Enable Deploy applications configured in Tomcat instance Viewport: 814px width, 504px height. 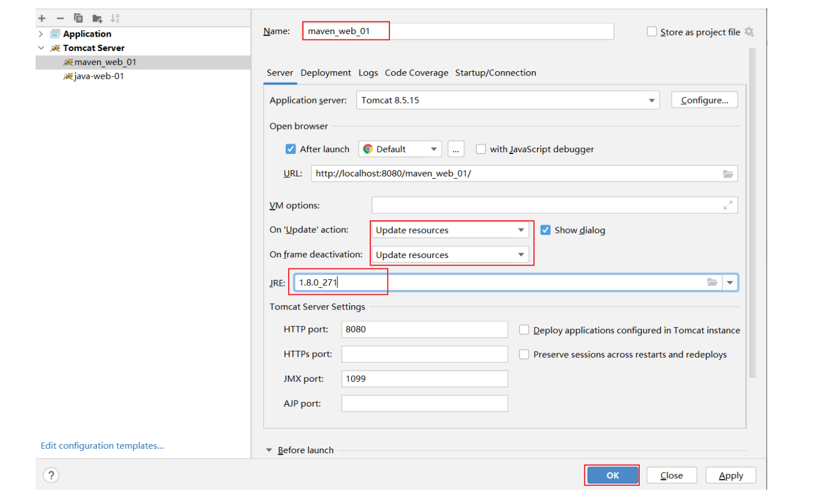point(524,330)
